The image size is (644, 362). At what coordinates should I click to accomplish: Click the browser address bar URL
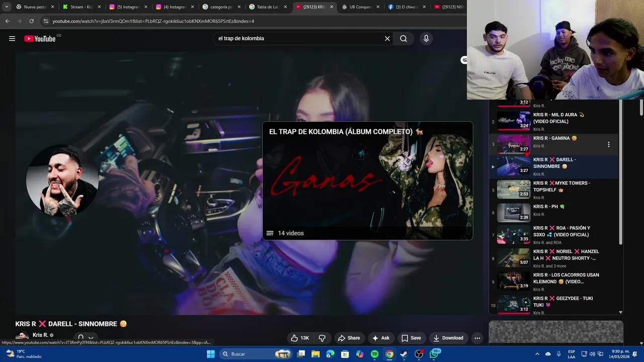(x=153, y=21)
